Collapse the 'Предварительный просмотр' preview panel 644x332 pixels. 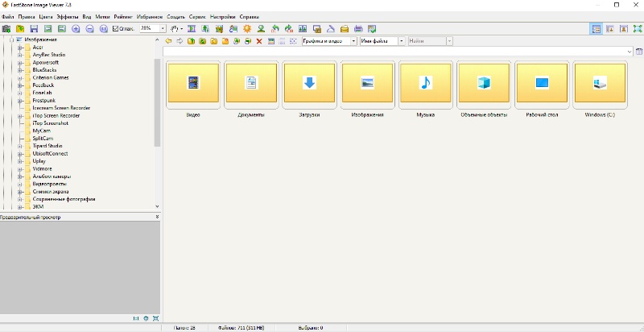pyautogui.click(x=157, y=217)
